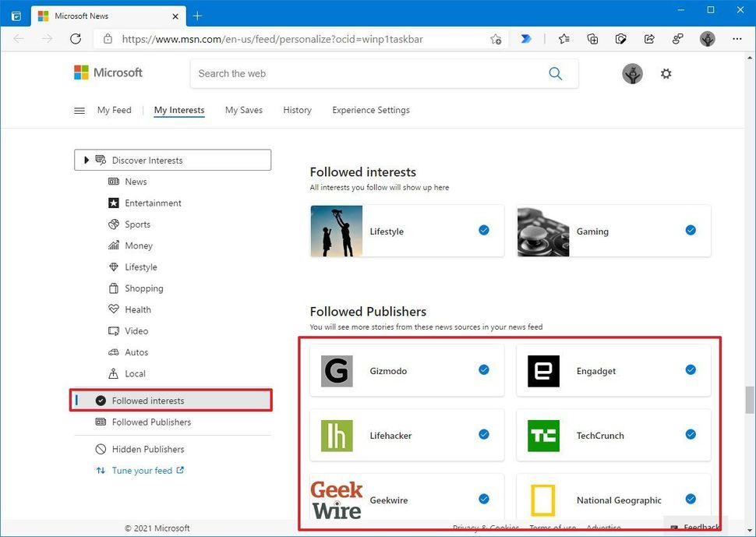The image size is (756, 537).
Task: Open the Money interest section
Action: 139,246
